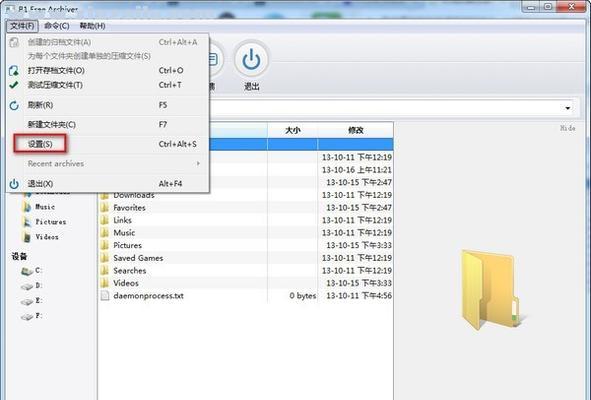Click the E: drive icon

27,302
